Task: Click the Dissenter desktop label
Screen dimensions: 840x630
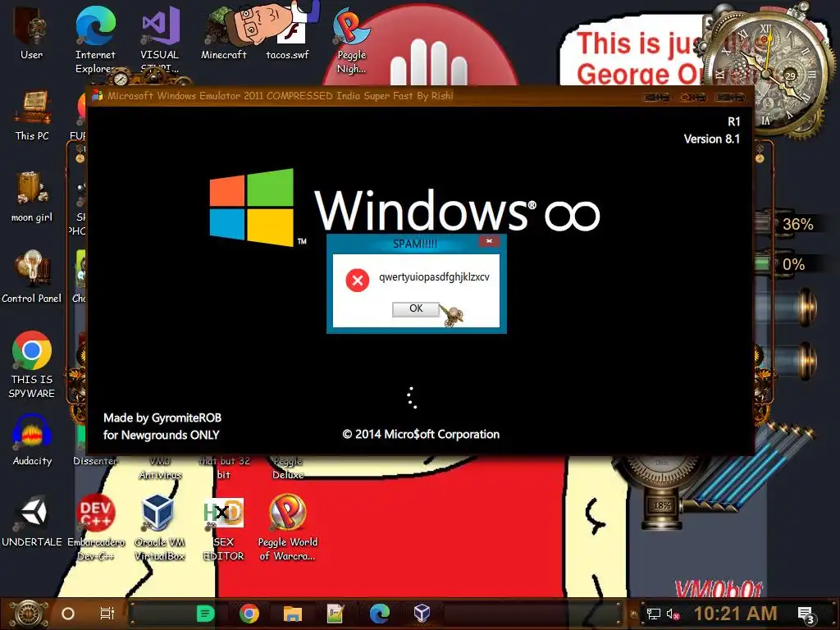Action: 95,461
